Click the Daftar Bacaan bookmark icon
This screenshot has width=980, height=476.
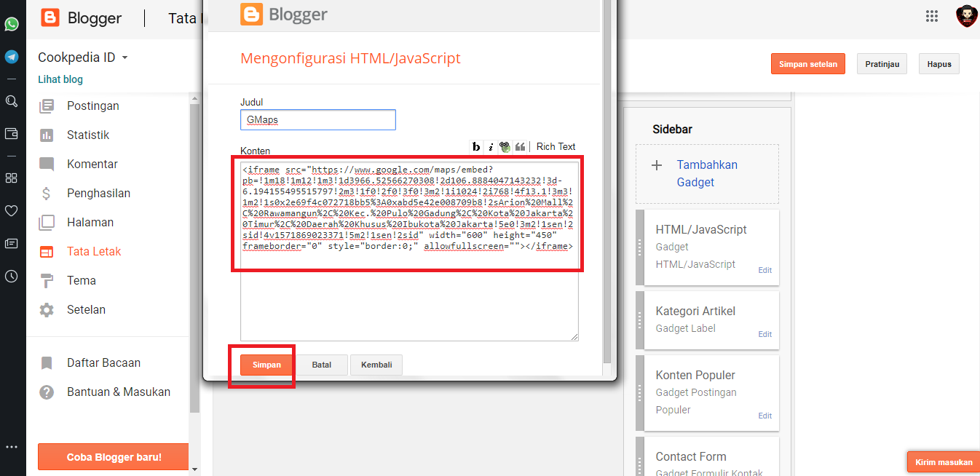pos(47,362)
